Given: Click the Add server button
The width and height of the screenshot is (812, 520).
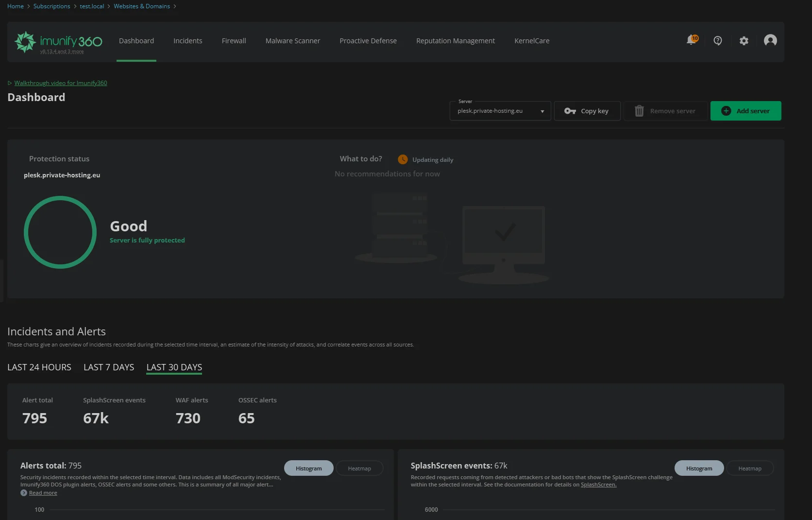Looking at the screenshot, I should pyautogui.click(x=746, y=111).
